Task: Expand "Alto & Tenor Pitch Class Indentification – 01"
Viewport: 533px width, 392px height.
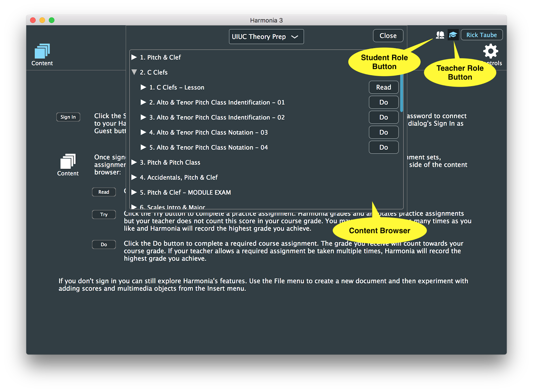Action: pos(144,102)
